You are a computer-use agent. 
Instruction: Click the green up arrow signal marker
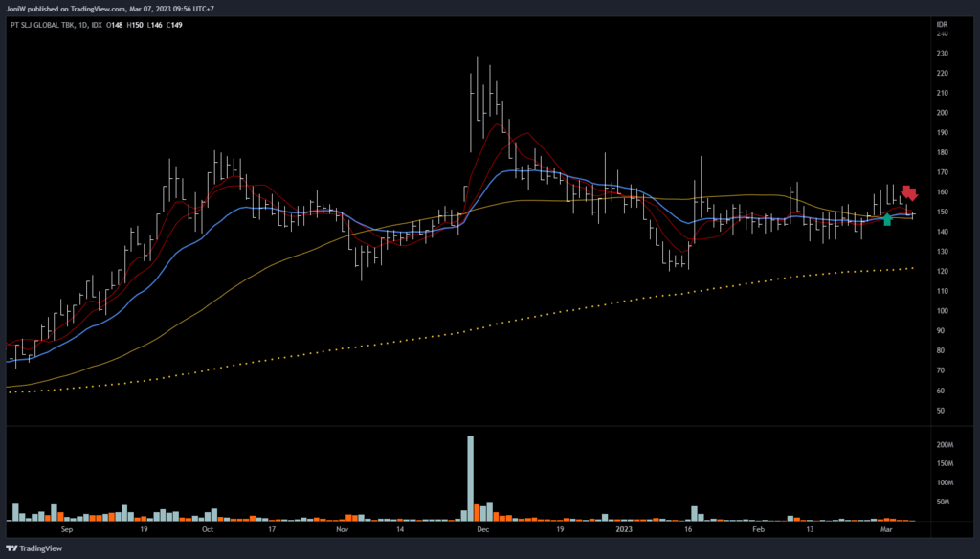887,219
